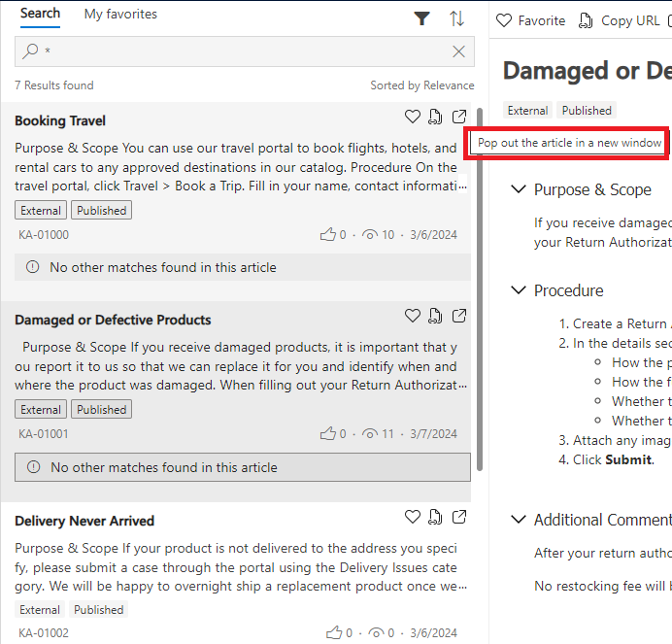Click Copy URL in the article toolbar

619,20
